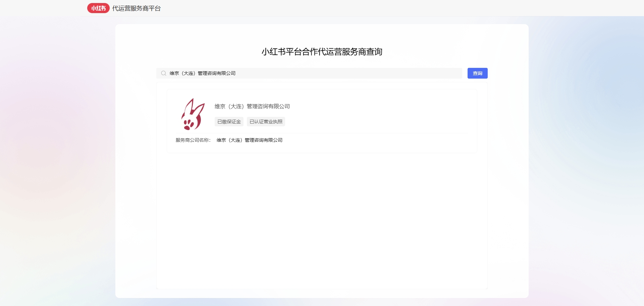This screenshot has width=644, height=306.
Task: Click the rabbit company logo thumbnail
Action: click(x=193, y=114)
